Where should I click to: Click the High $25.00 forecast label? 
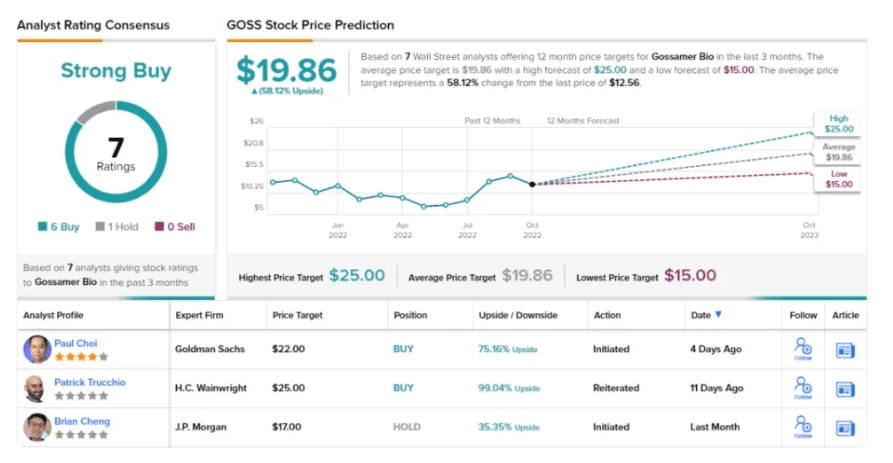(839, 124)
